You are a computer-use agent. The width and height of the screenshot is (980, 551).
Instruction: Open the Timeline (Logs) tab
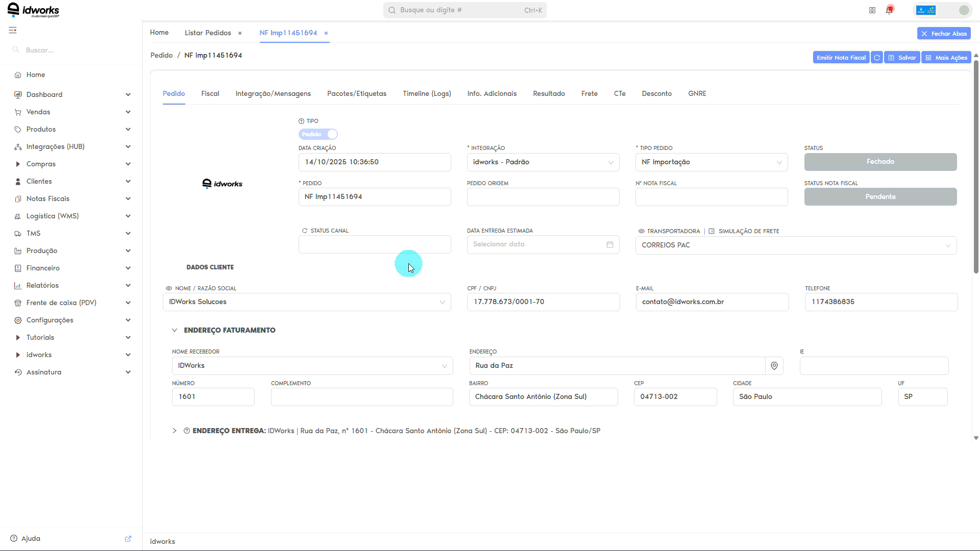click(x=427, y=94)
